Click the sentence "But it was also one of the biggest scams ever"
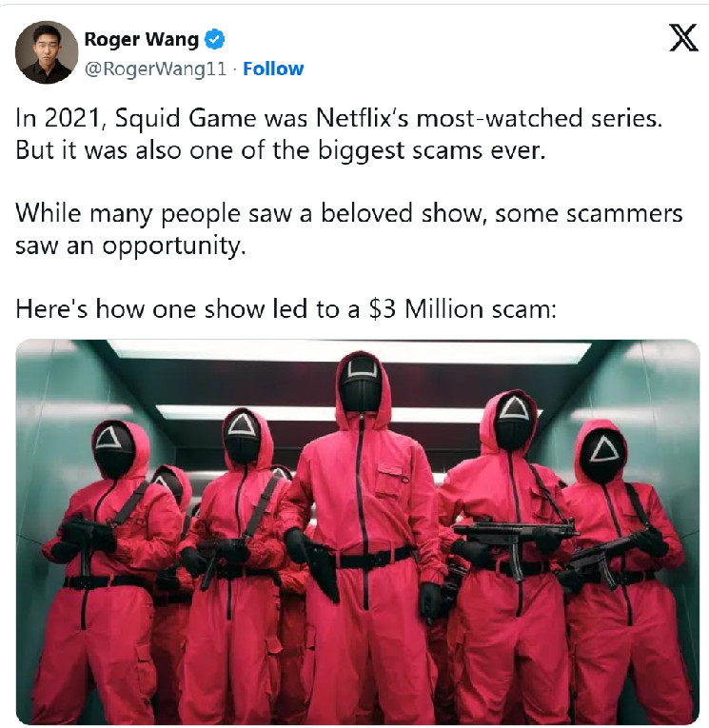The height and width of the screenshot is (728, 709). pyautogui.click(x=281, y=150)
